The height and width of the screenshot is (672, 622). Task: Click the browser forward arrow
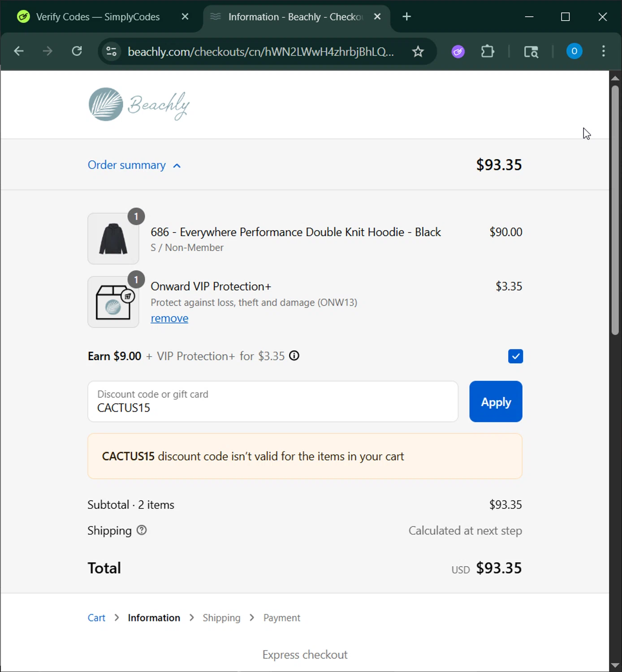click(48, 51)
